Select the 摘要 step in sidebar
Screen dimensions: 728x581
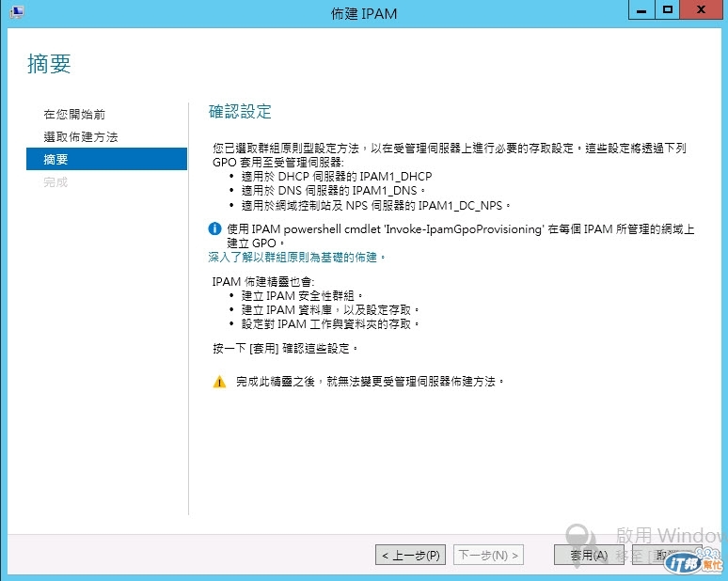pos(107,159)
